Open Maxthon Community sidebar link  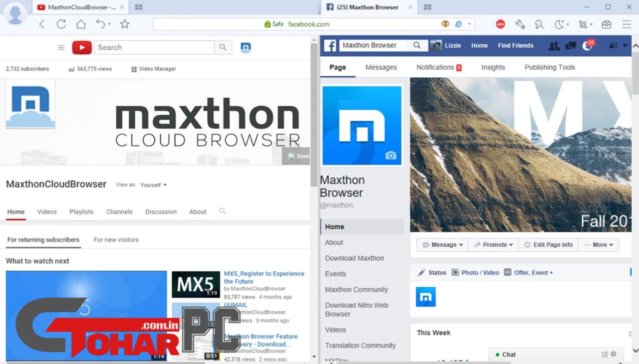(x=356, y=290)
